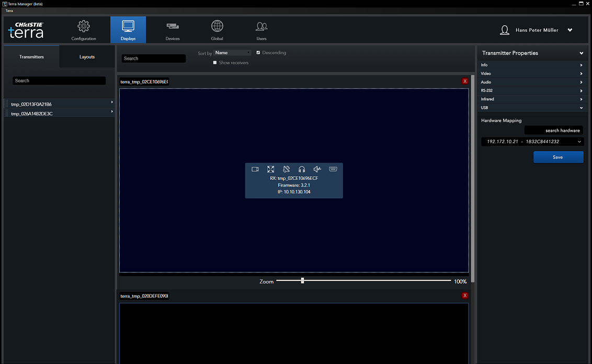Open the Global settings via globe icon
Viewport: 592px width, 364px height.
pyautogui.click(x=217, y=30)
